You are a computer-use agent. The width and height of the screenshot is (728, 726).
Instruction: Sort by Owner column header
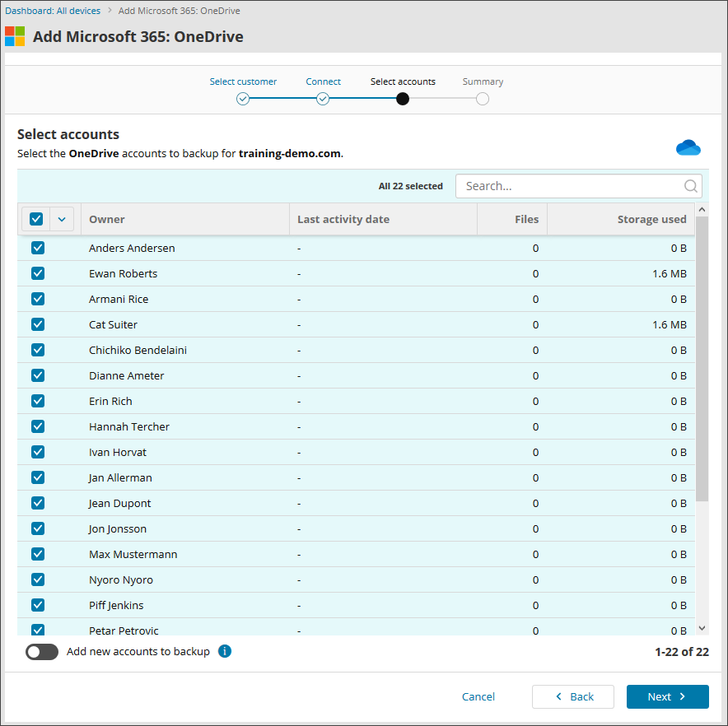185,219
